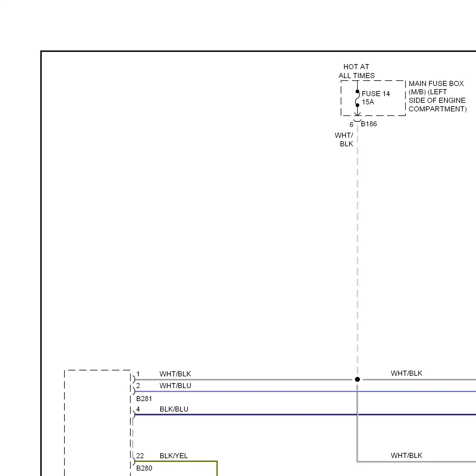This screenshot has height=476, width=476.
Task: Select the FUSE 14 label
Action: 376,94
